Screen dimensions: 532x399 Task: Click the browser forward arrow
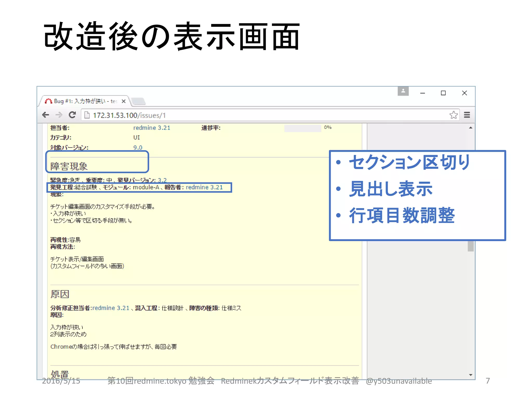coord(59,115)
